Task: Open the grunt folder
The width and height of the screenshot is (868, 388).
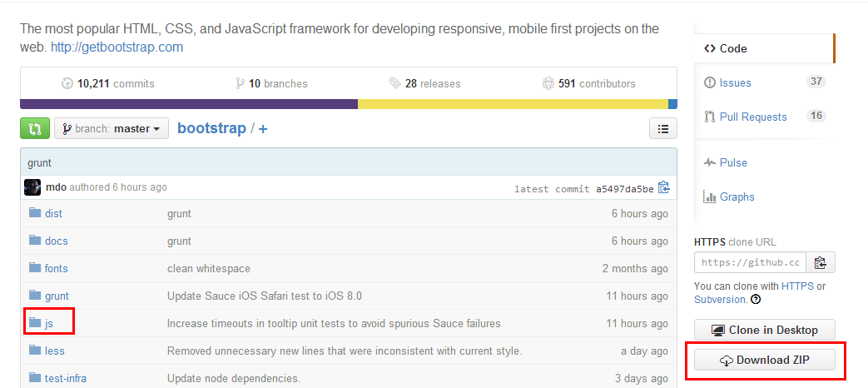Action: (57, 296)
